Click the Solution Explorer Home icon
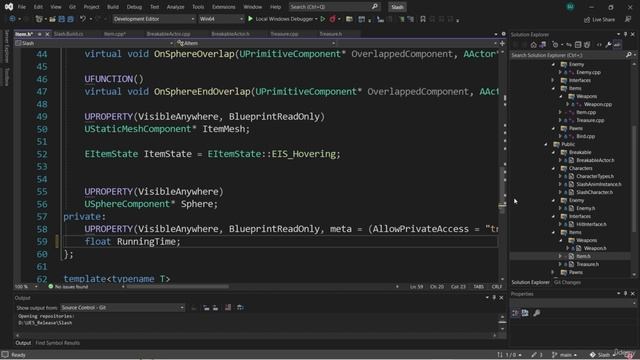 [533, 44]
